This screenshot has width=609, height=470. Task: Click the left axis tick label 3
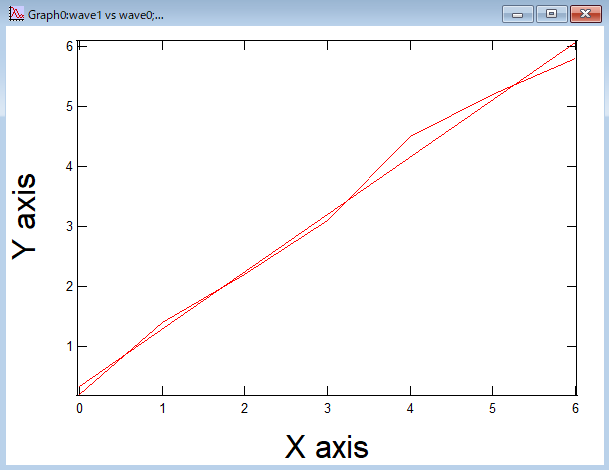[68, 227]
